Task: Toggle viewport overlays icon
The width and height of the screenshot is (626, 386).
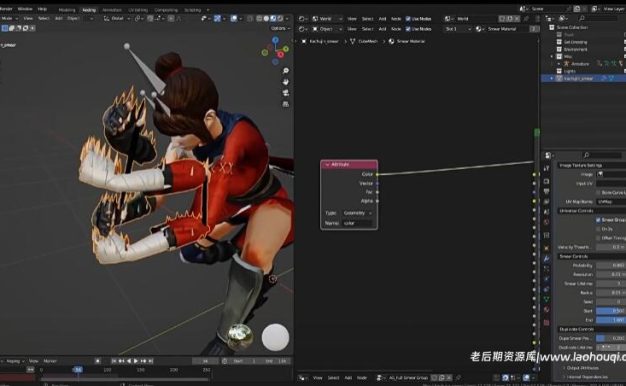Action: [x=234, y=18]
